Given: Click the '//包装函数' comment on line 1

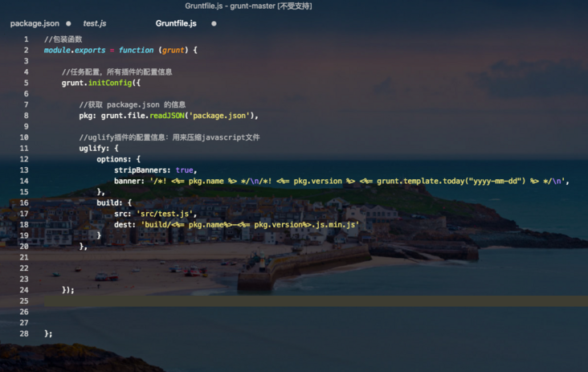Looking at the screenshot, I should pyautogui.click(x=63, y=39).
